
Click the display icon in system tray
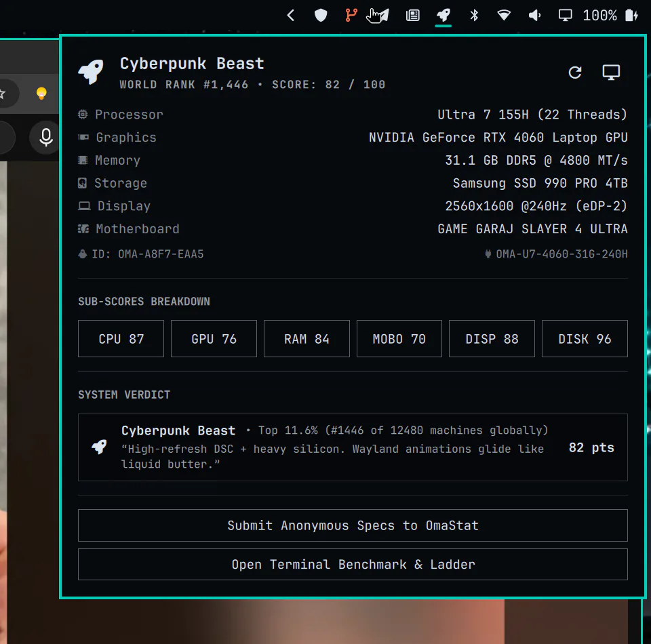coord(565,16)
